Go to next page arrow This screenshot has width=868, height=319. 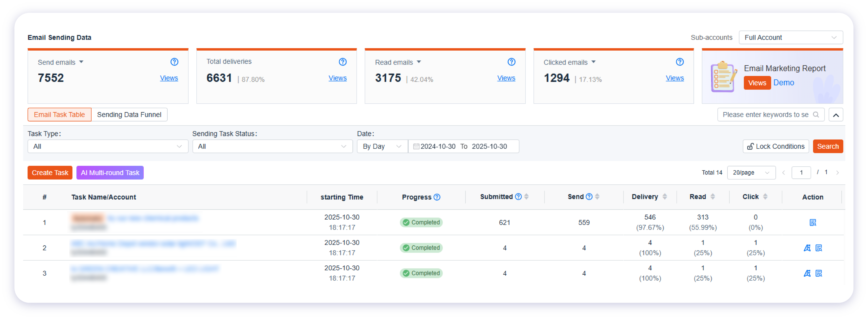[837, 173]
